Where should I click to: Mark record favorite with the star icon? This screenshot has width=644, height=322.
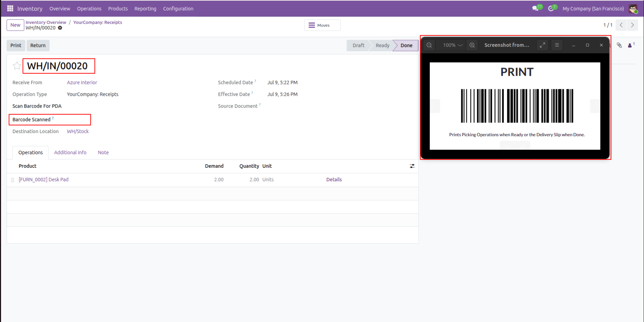(x=16, y=66)
